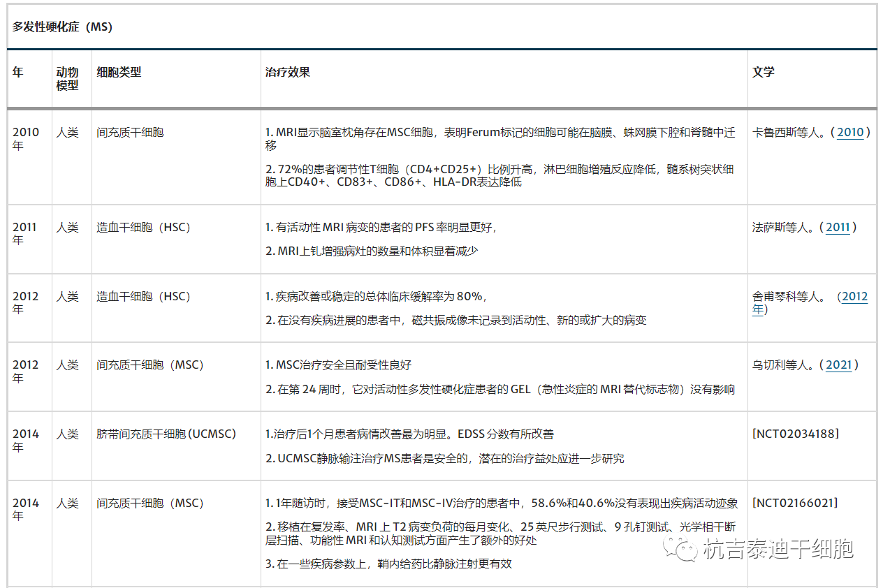Click the 年 column header
883x588 pixels.
click(x=18, y=72)
